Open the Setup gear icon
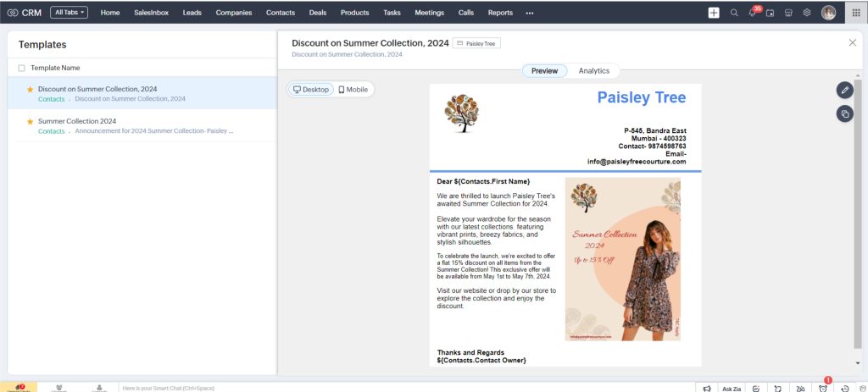This screenshot has width=868, height=392. tap(807, 13)
